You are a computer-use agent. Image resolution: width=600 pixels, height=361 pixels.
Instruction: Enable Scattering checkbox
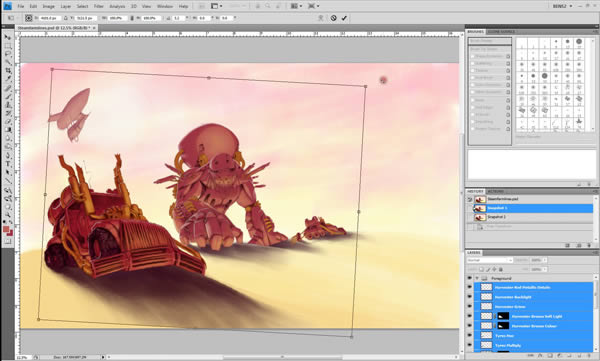473,64
